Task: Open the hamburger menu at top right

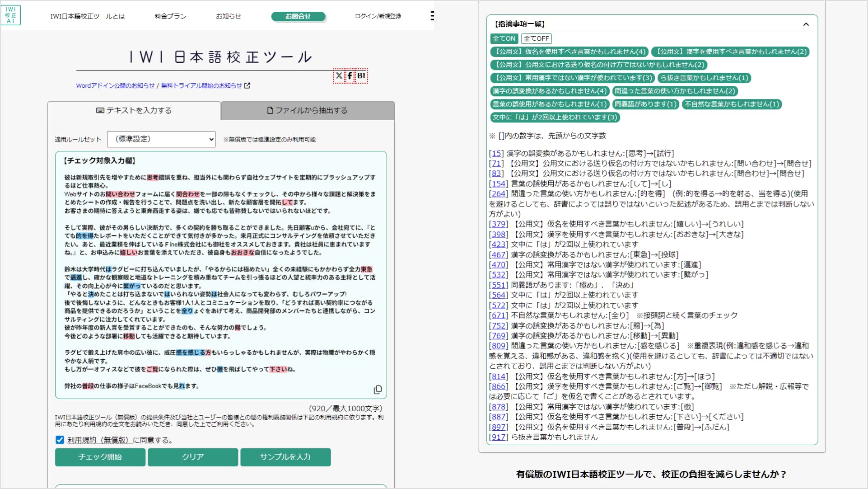Action: (x=432, y=16)
